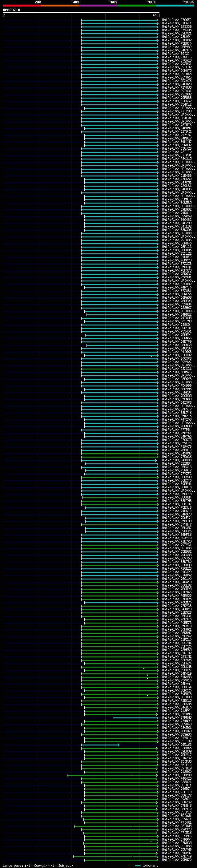Select hit label UniRef100_A1RRU7

176,853
